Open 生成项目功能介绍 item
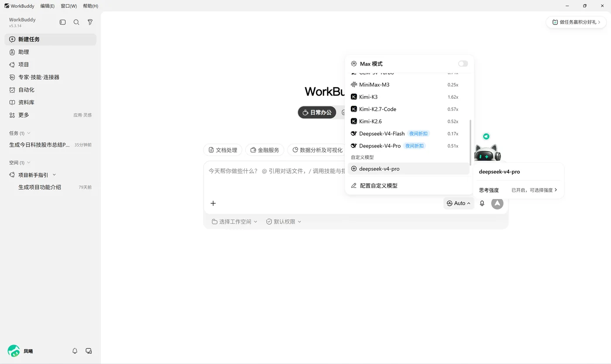The image size is (611, 364). pyautogui.click(x=50, y=187)
